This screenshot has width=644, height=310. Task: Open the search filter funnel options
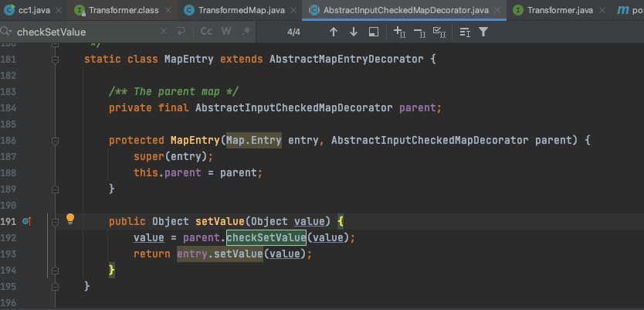[483, 32]
